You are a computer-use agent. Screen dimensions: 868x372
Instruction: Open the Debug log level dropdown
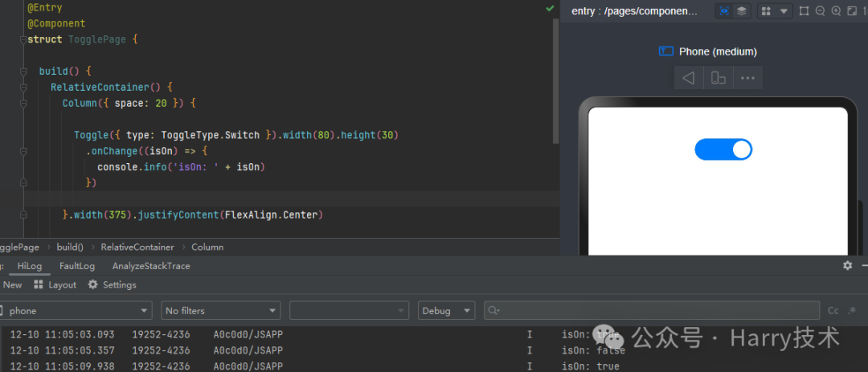(447, 311)
